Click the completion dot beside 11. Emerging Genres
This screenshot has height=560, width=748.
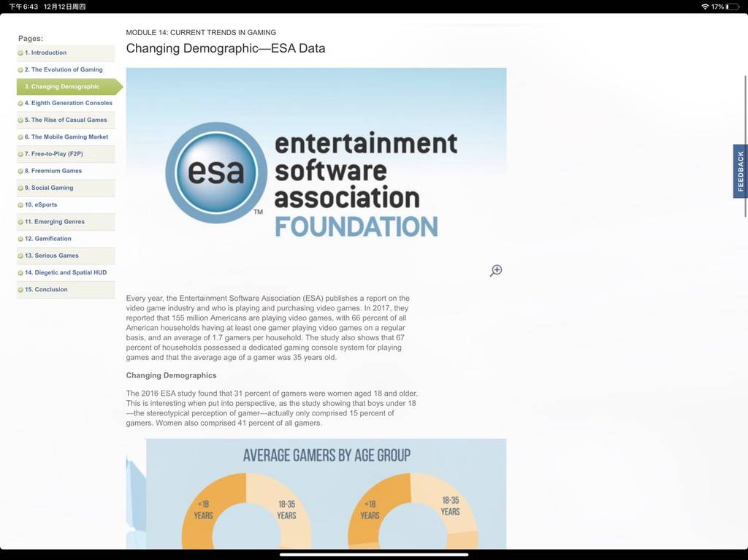20,222
